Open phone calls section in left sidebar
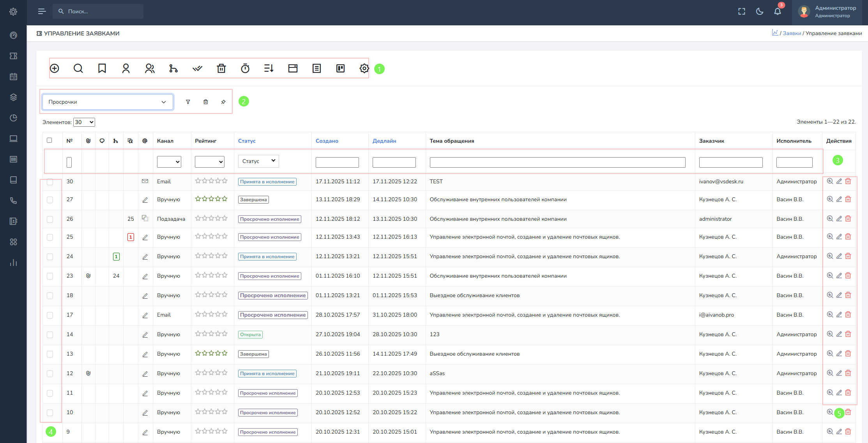Screen dimensions: 868x443 click(x=13, y=200)
